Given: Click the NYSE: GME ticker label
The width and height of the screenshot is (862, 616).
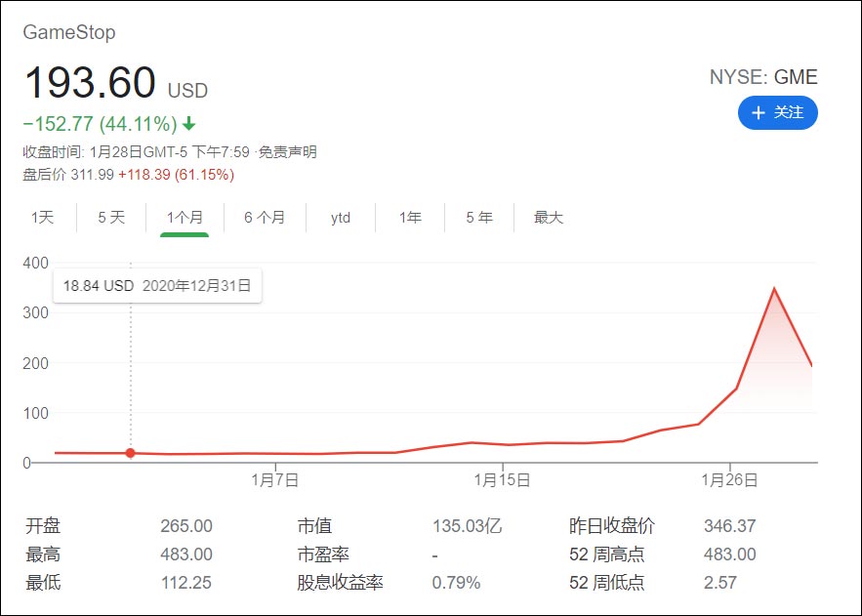Looking at the screenshot, I should [764, 76].
